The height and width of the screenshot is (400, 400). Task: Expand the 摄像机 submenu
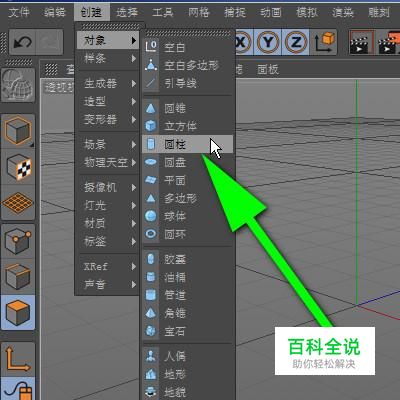(108, 187)
